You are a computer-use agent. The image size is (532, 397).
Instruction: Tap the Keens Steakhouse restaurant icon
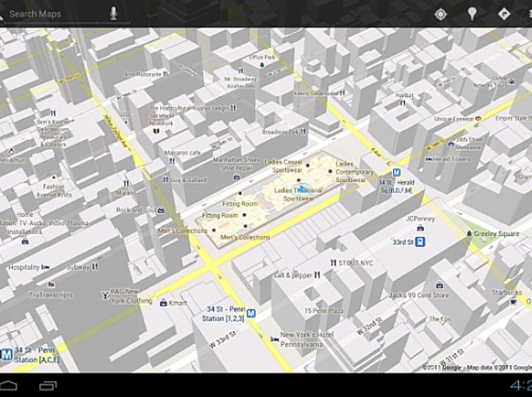(x=343, y=93)
